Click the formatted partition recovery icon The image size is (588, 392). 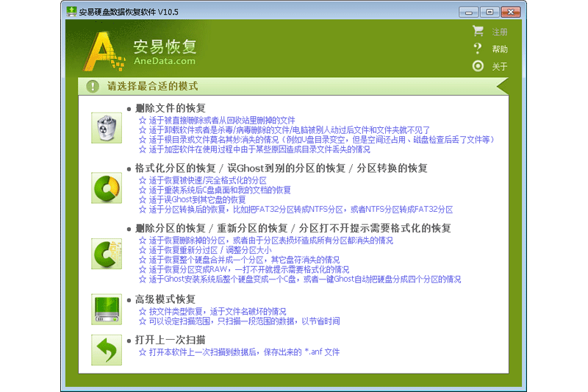click(107, 188)
